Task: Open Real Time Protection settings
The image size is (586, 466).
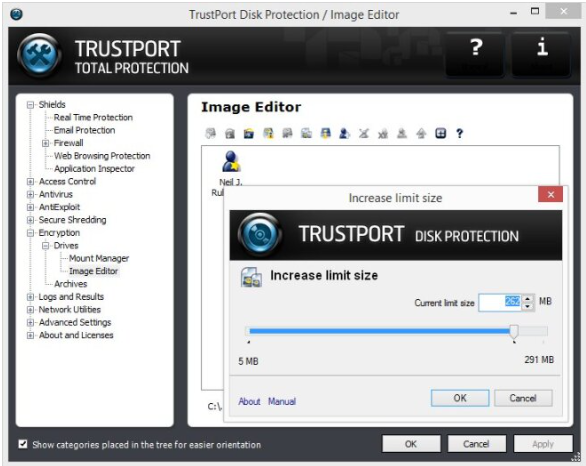Action: pos(93,117)
